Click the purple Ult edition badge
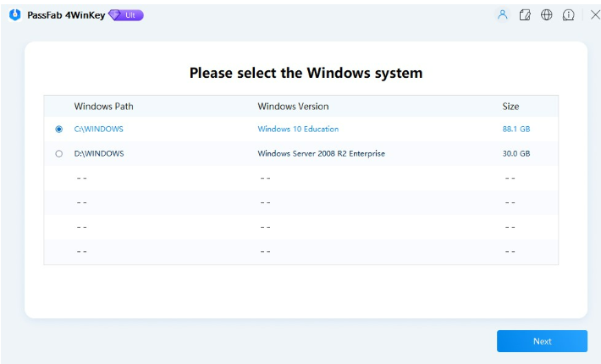 pos(126,15)
